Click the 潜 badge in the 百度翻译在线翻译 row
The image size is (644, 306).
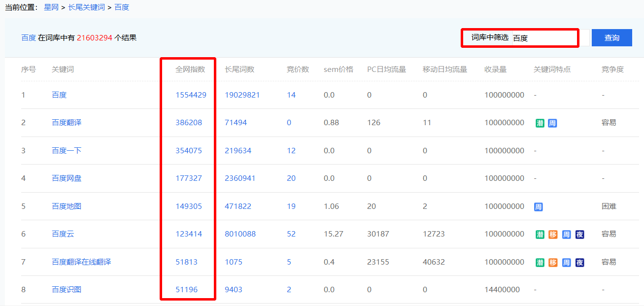coord(540,263)
